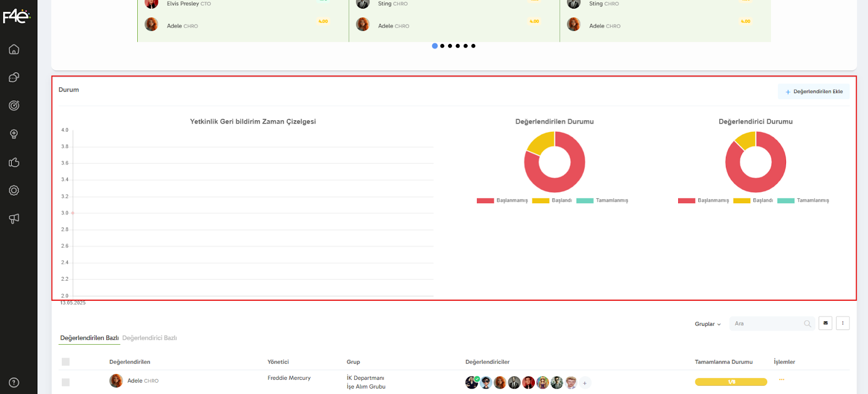The height and width of the screenshot is (394, 868).
Task: Expand the Gruplar dropdown
Action: [707, 324]
